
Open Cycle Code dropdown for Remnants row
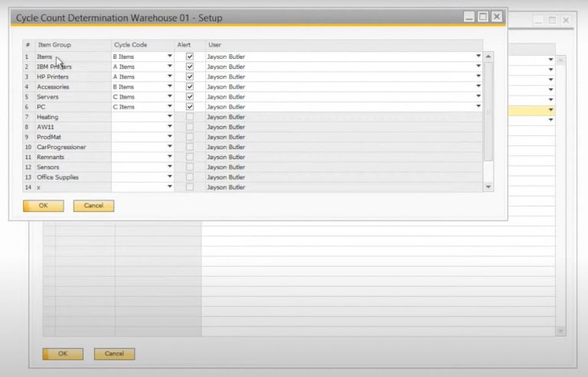coord(169,157)
